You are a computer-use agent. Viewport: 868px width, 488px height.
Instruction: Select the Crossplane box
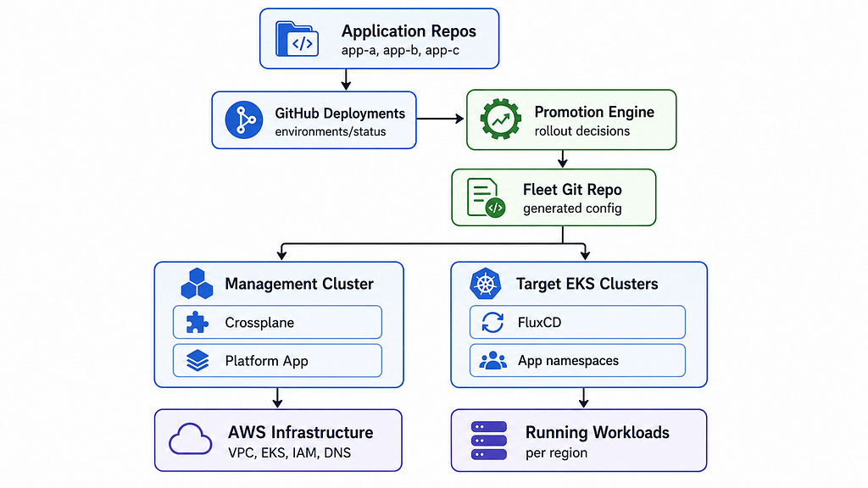(x=277, y=322)
